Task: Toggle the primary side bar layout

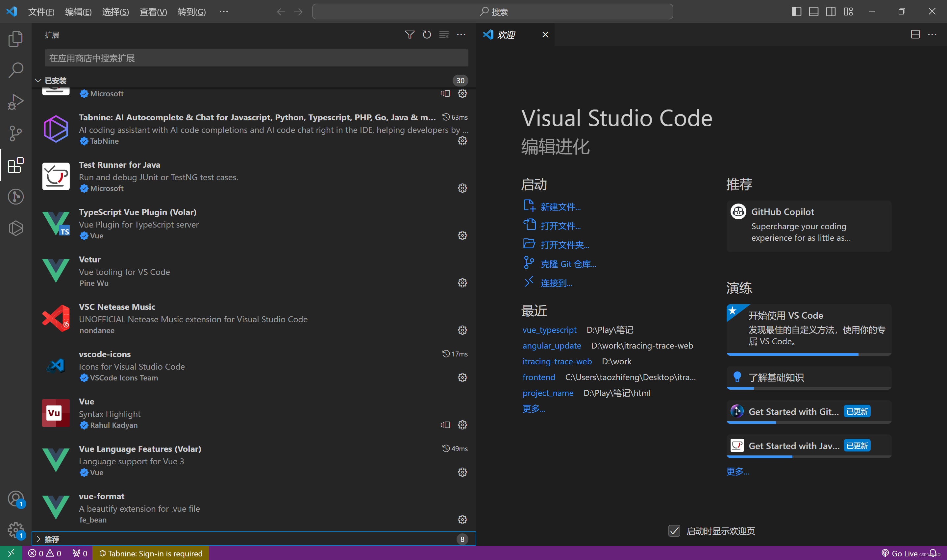Action: click(x=796, y=12)
